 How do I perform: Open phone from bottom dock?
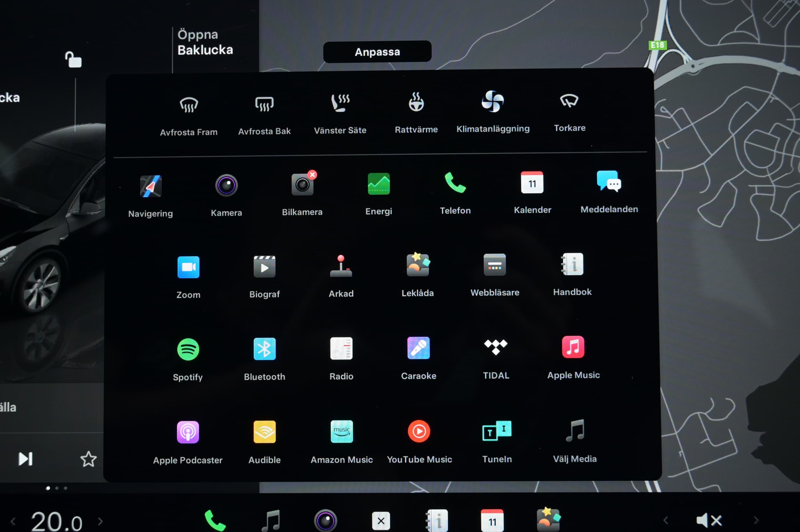(x=215, y=520)
